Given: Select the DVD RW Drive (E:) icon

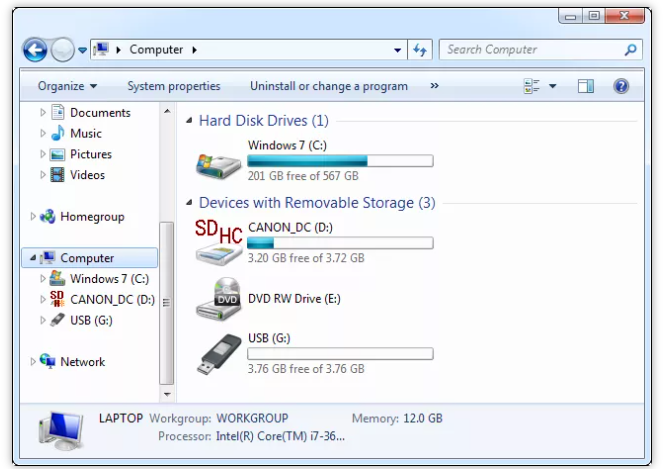Looking at the screenshot, I should [219, 299].
